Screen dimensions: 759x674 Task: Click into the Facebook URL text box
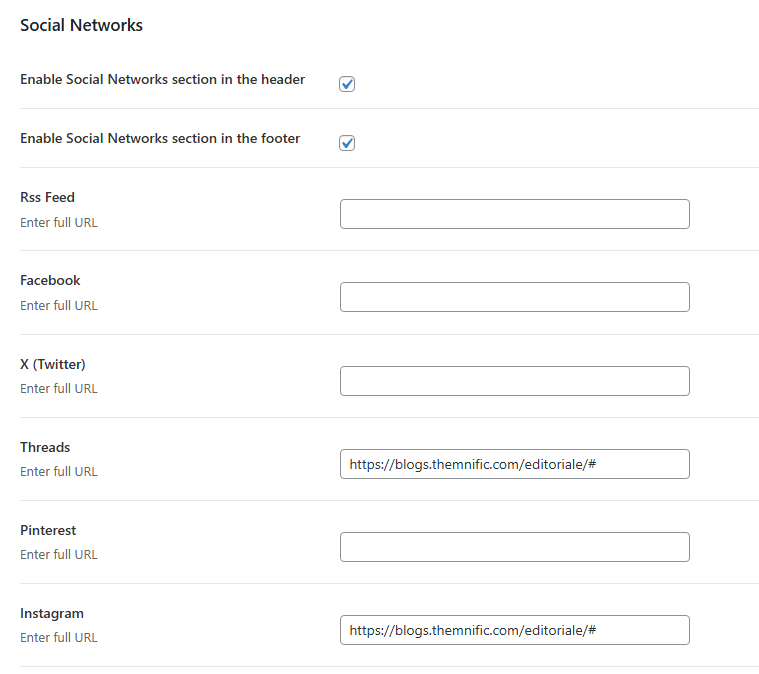(514, 297)
